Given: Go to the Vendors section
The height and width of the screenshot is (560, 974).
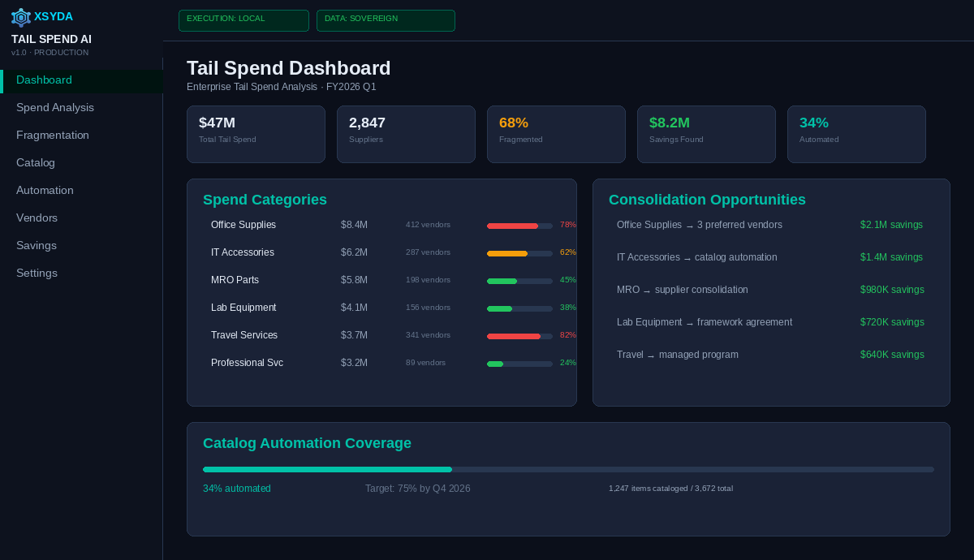Looking at the screenshot, I should point(37,218).
